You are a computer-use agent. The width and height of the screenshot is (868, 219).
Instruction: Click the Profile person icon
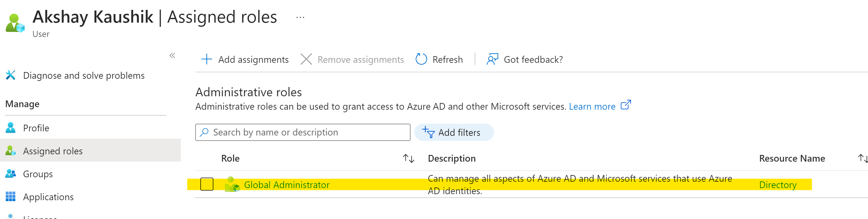11,128
